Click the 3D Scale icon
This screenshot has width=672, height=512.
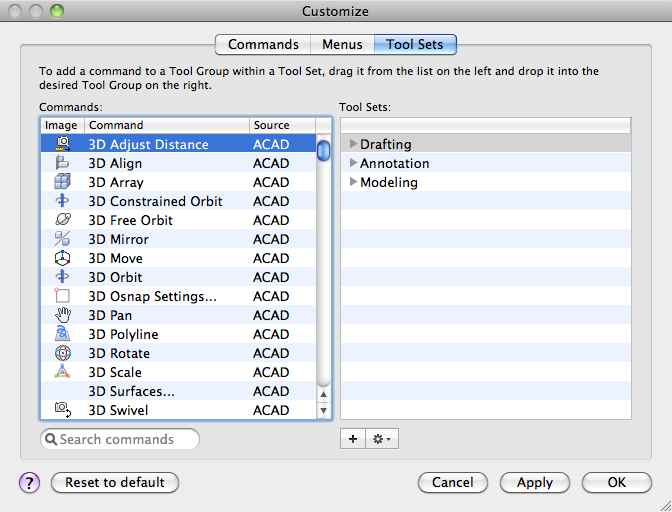tap(62, 372)
